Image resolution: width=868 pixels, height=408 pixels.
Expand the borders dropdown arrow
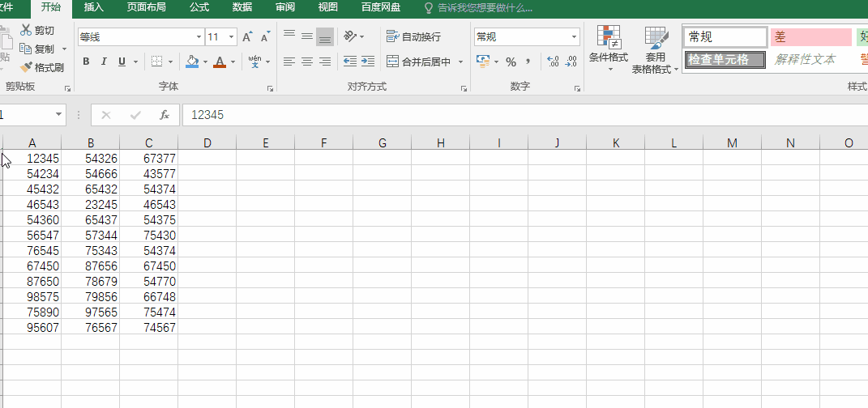pos(170,62)
